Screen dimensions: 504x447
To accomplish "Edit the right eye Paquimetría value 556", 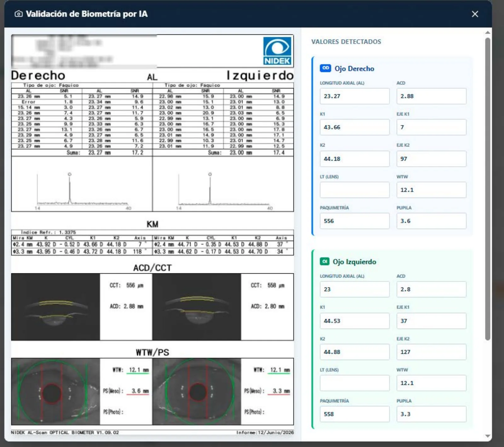I will [x=355, y=221].
